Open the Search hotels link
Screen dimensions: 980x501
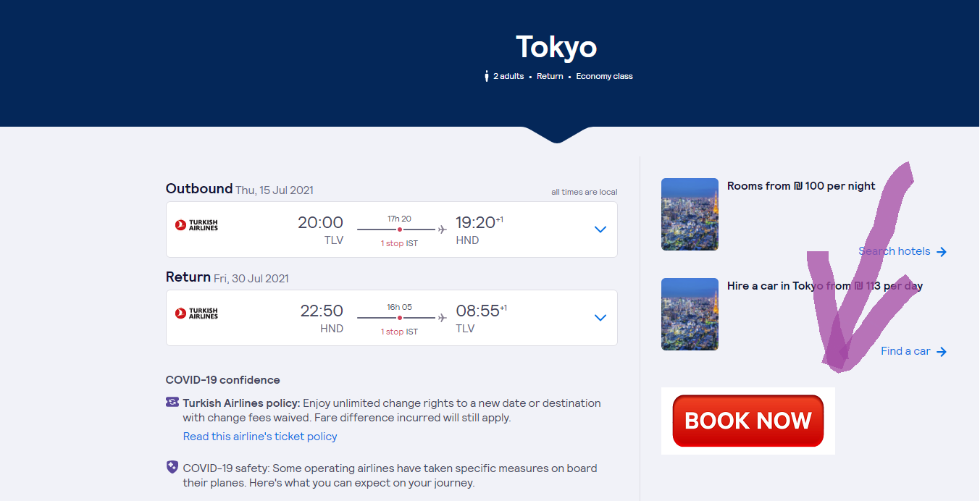point(895,251)
